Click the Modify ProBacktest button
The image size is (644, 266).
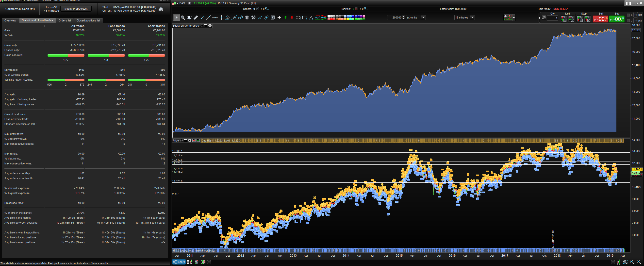click(76, 9)
